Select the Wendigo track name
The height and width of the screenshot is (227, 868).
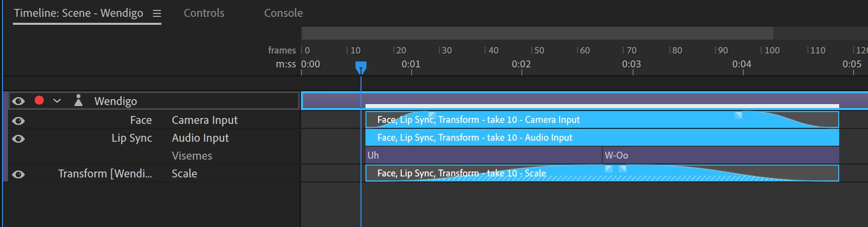[x=116, y=101]
